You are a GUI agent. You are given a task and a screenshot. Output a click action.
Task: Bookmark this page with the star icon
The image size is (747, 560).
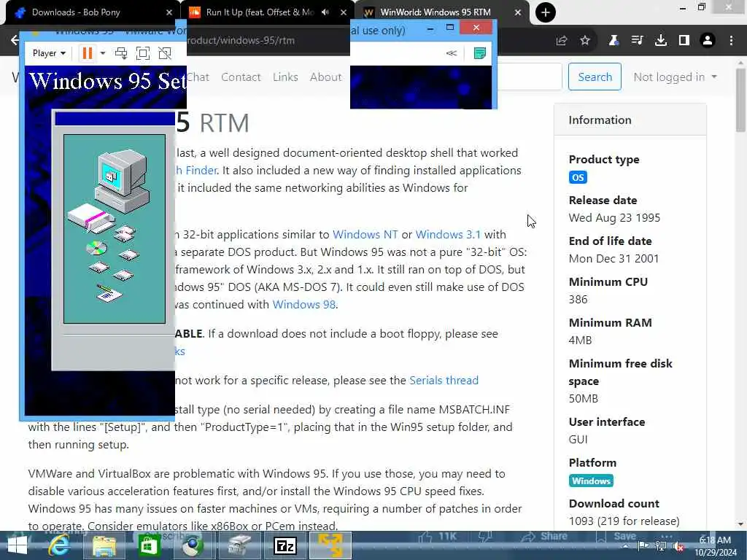(x=585, y=41)
